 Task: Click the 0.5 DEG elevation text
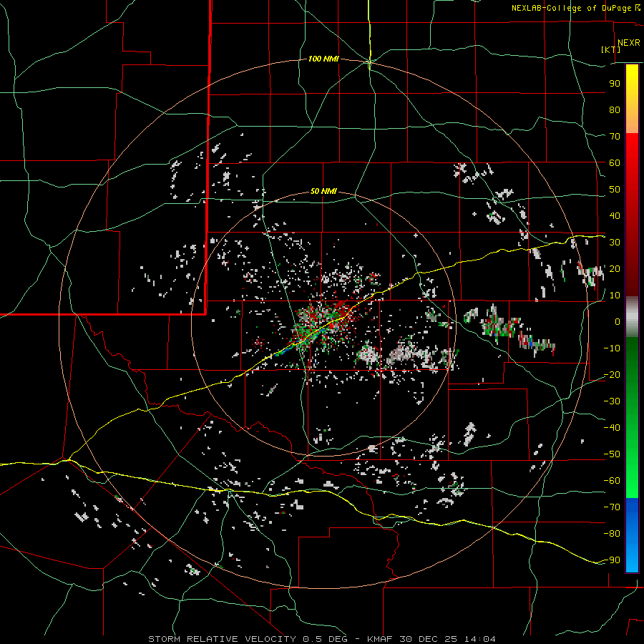click(x=326, y=639)
